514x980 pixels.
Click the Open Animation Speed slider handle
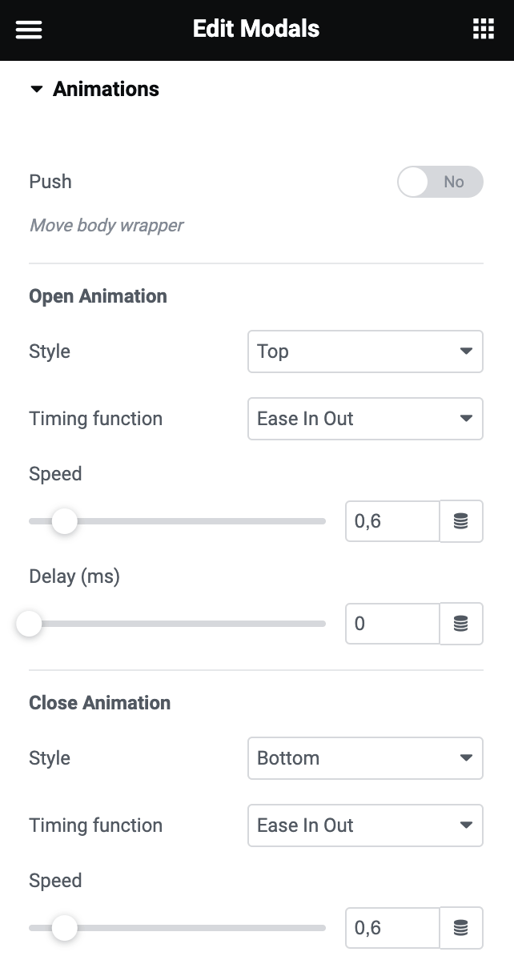pyautogui.click(x=64, y=521)
